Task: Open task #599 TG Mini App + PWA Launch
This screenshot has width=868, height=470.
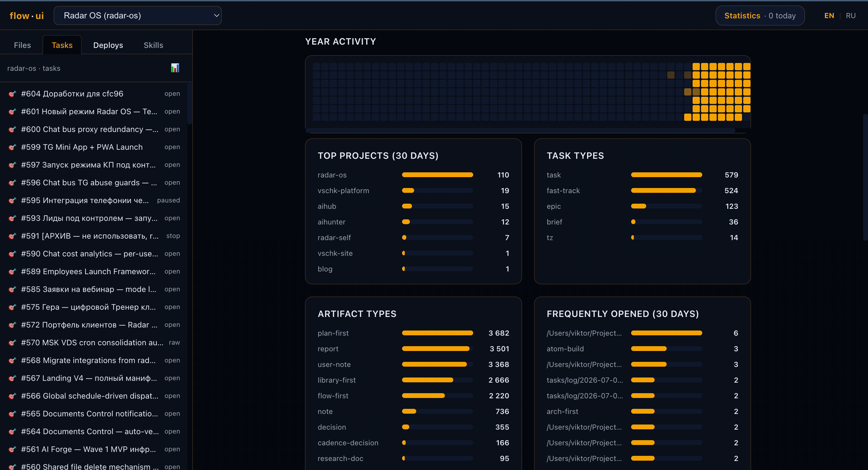Action: click(x=94, y=147)
